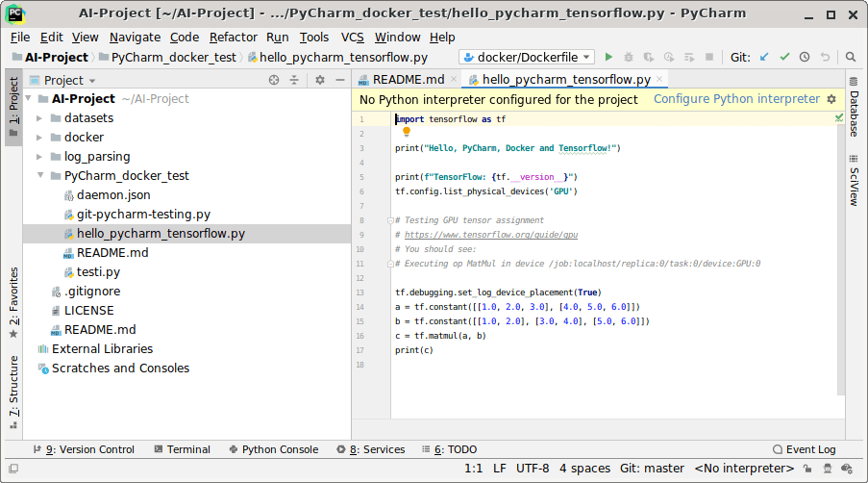Expand the log_parsing folder
868x483 pixels.
point(39,157)
